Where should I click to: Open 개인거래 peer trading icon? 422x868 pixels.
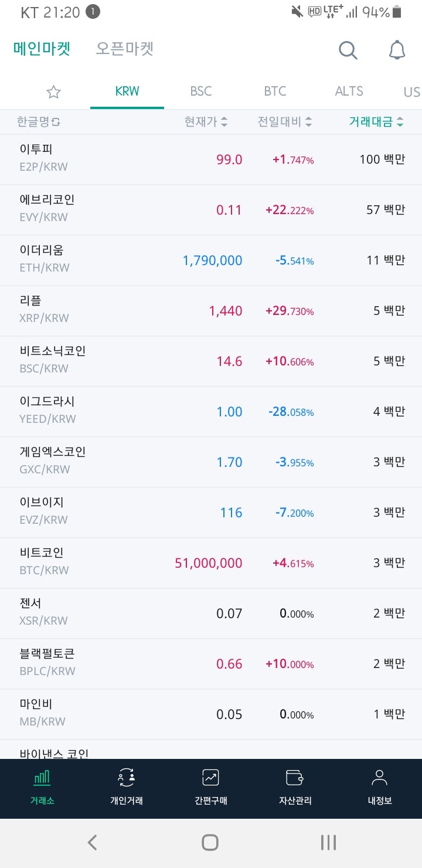click(127, 778)
